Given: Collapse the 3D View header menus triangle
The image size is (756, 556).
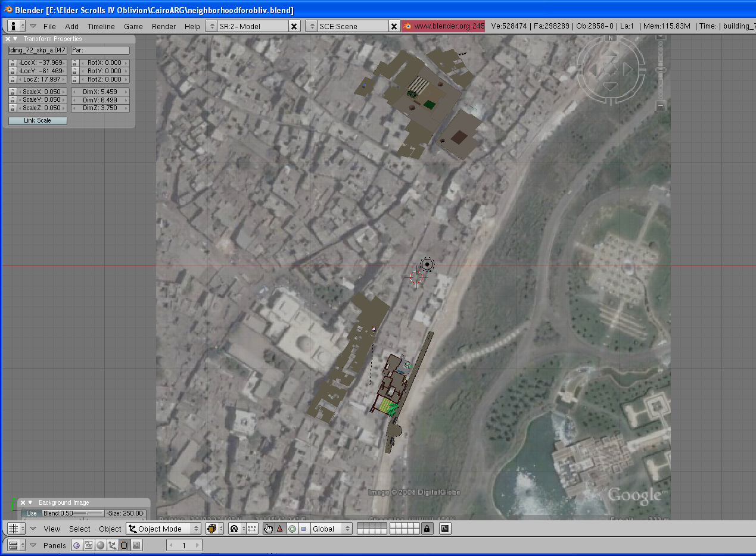Looking at the screenshot, I should pos(33,529).
